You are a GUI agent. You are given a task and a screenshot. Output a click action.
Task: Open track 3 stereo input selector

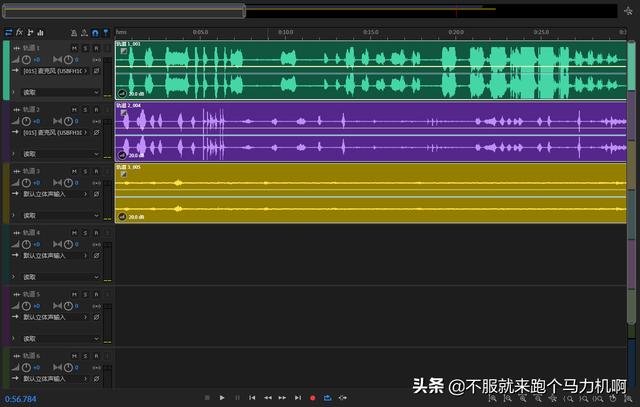(55, 194)
